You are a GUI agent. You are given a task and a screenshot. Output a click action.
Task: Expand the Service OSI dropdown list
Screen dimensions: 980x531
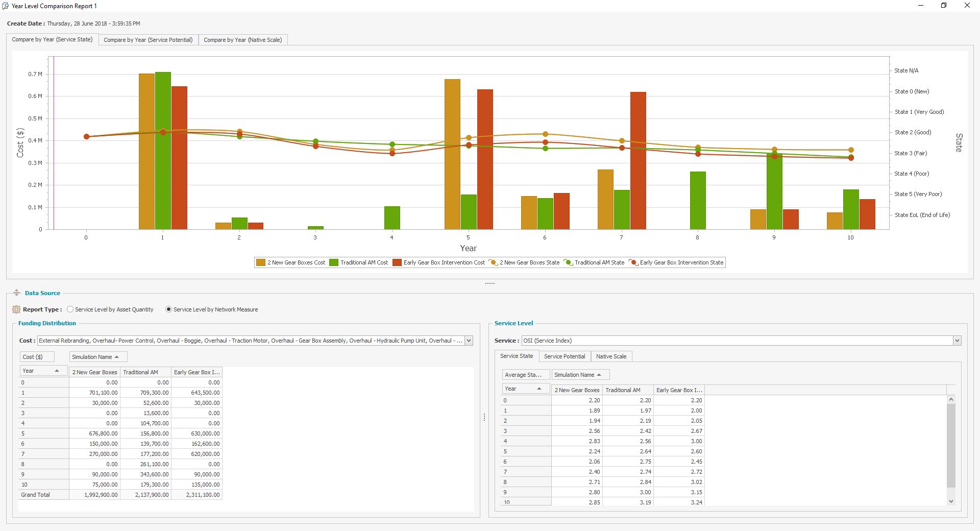click(x=957, y=341)
